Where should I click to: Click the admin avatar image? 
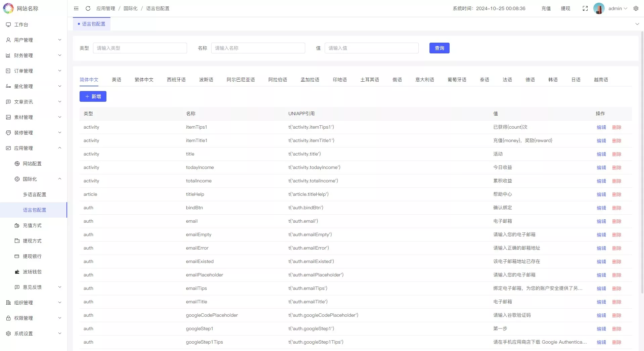pos(599,8)
